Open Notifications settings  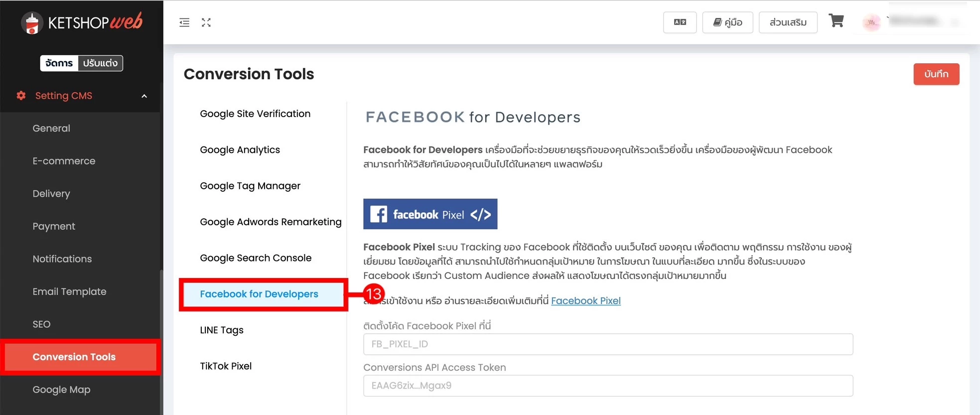(x=62, y=259)
